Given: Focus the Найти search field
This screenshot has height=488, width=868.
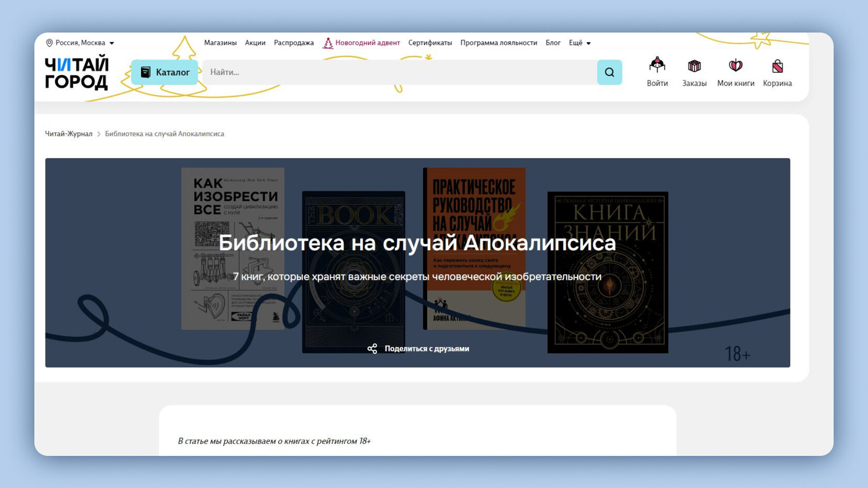Looking at the screenshot, I should [399, 72].
